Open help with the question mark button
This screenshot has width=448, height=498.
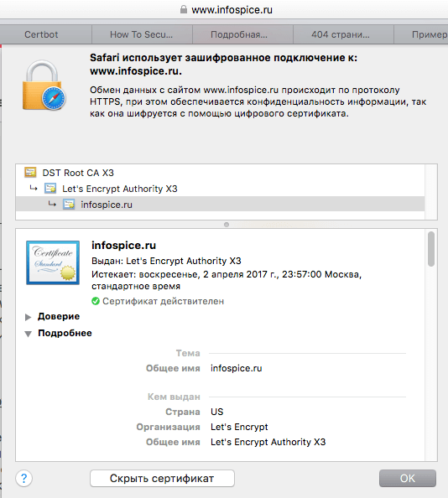click(23, 478)
